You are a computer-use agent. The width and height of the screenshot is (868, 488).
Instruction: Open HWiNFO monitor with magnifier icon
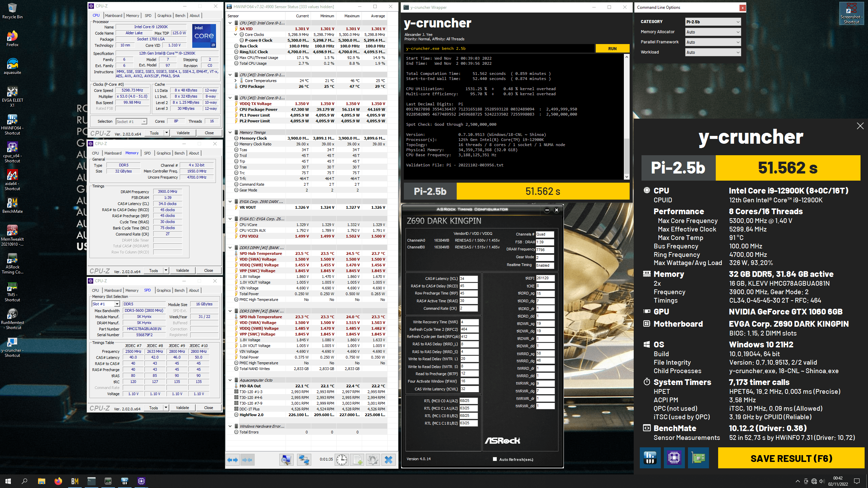click(x=286, y=460)
